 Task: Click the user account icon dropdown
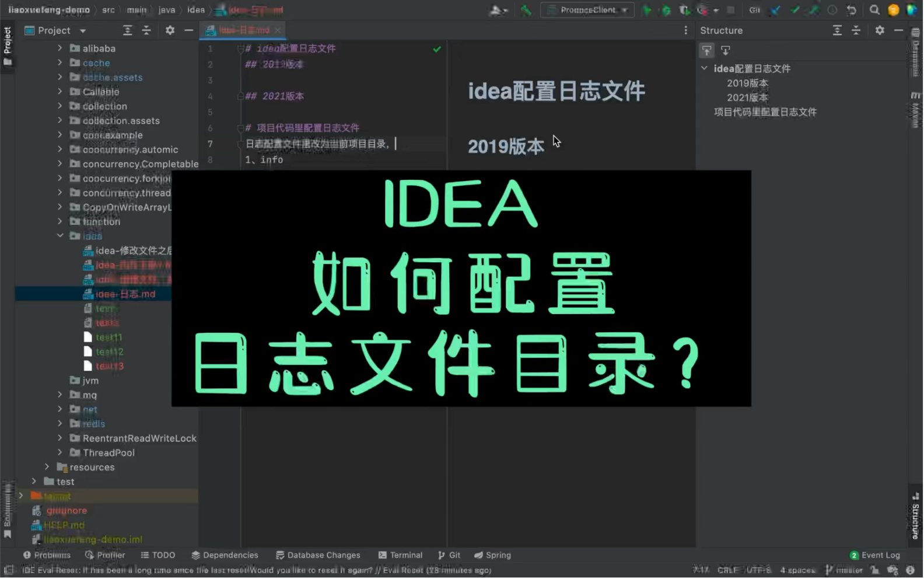tap(912, 10)
